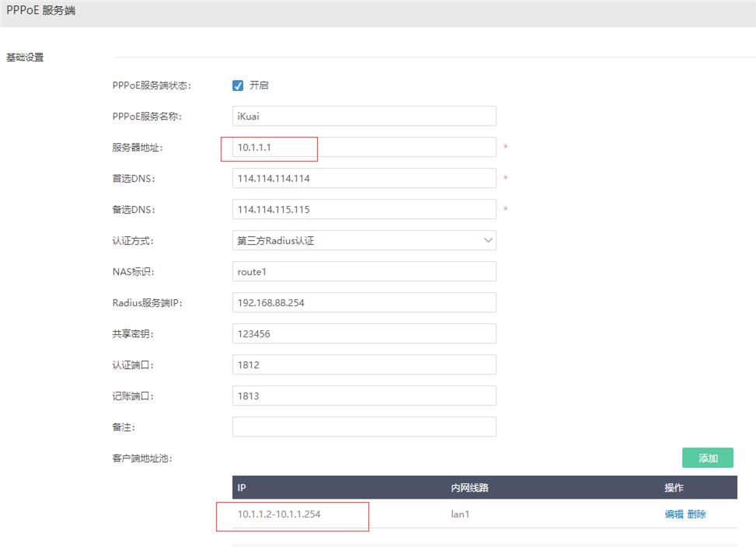Viewport: 756px width, 547px height.
Task: Click 编辑 link for the lan1 address pool
Action: tap(674, 514)
